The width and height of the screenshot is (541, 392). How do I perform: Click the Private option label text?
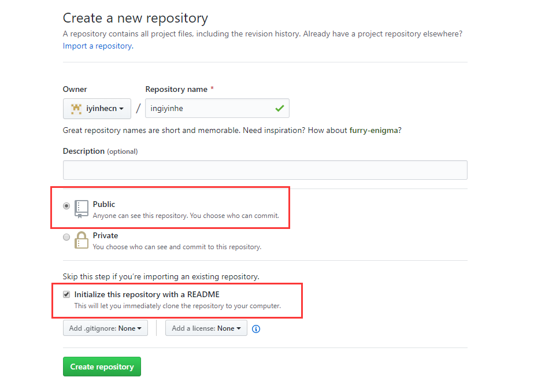(105, 235)
